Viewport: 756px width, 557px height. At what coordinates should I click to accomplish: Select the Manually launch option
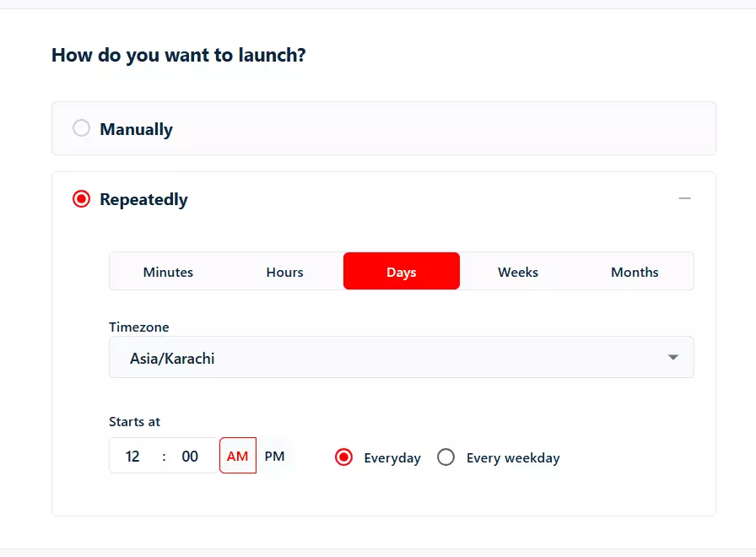81,128
